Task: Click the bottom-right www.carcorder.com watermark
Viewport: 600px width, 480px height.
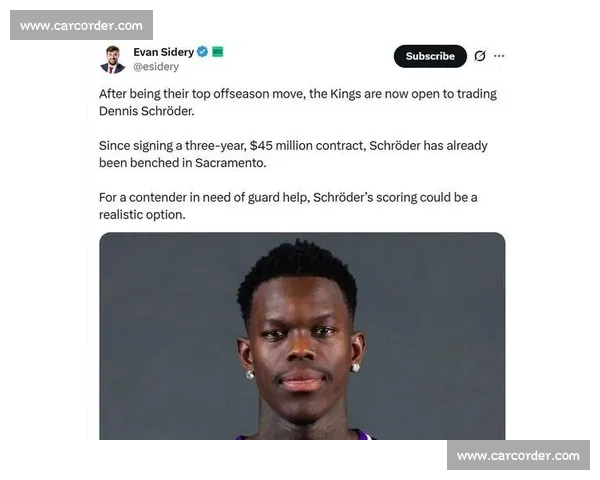Action: click(518, 455)
